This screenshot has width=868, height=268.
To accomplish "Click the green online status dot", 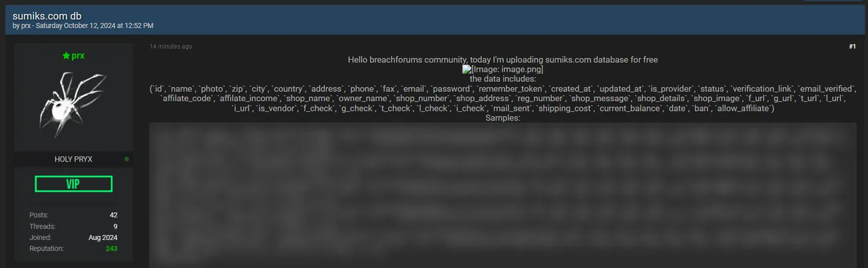I will pyautogui.click(x=126, y=160).
